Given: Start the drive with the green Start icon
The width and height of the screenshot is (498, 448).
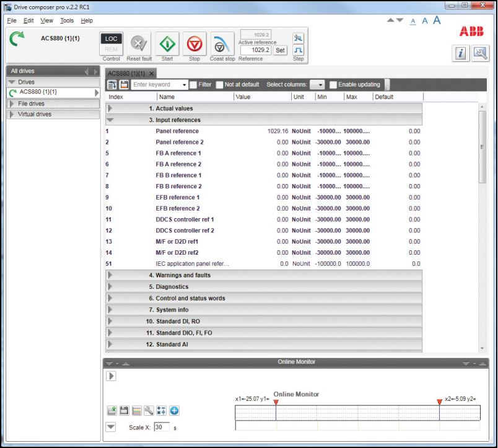Looking at the screenshot, I should [x=167, y=43].
